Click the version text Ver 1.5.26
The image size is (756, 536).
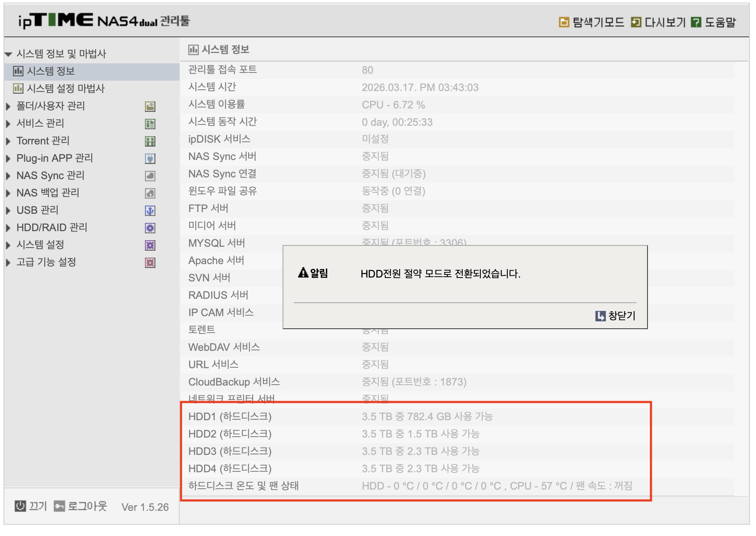[x=145, y=507]
